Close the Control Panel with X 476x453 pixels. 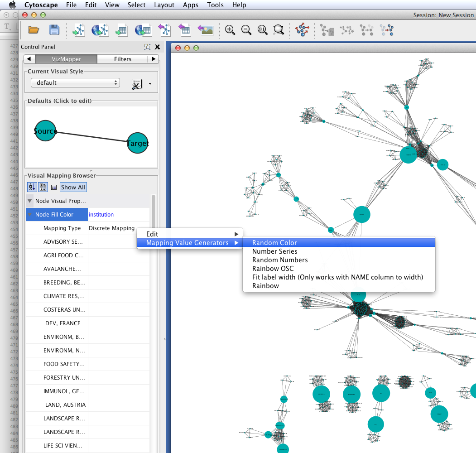[x=157, y=47]
